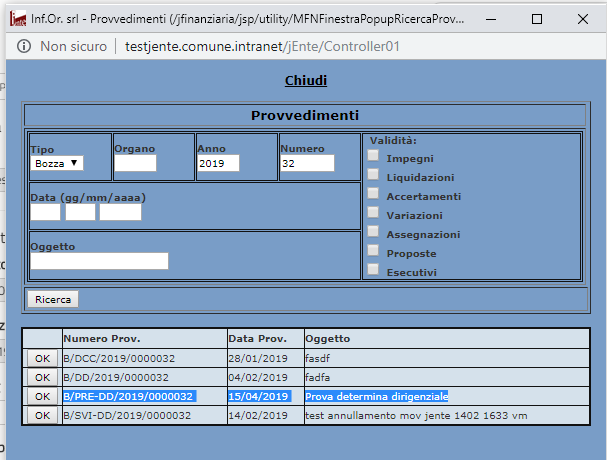Click OK for B/DCC/2019/0000032 row

coord(42,358)
